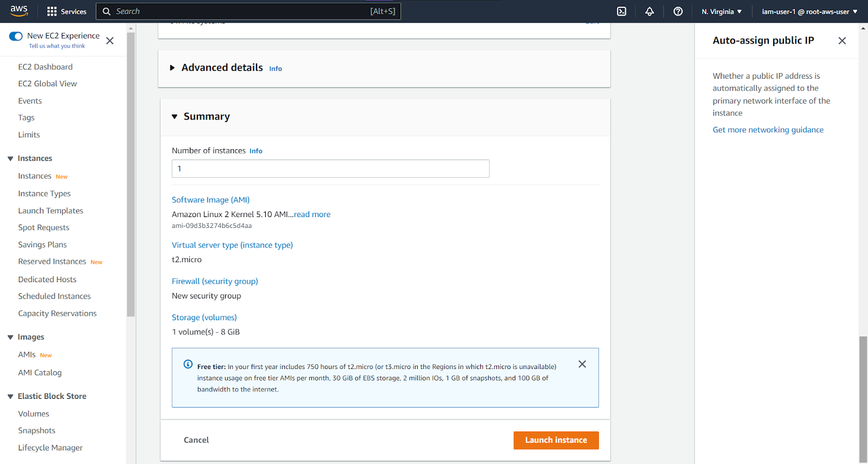Click the Storage (volumes) link
The width and height of the screenshot is (868, 464).
tap(204, 317)
